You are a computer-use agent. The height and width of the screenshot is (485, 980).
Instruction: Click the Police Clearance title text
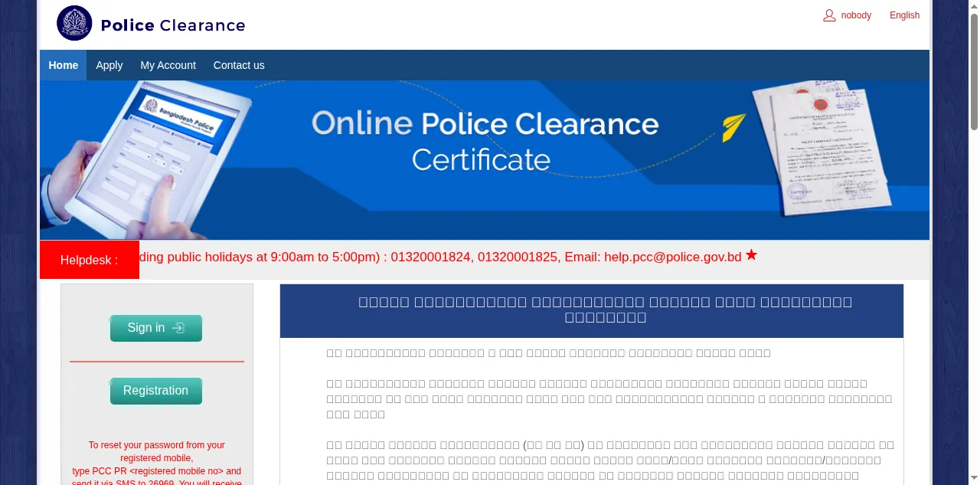point(173,25)
